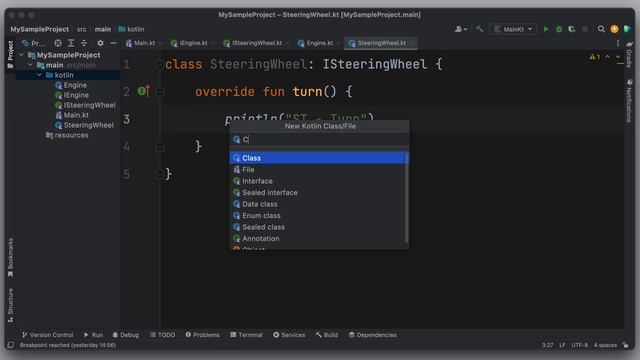Screen dimensions: 640x360
Task: Toggle Project tool window on left strip
Action: [x=10, y=55]
